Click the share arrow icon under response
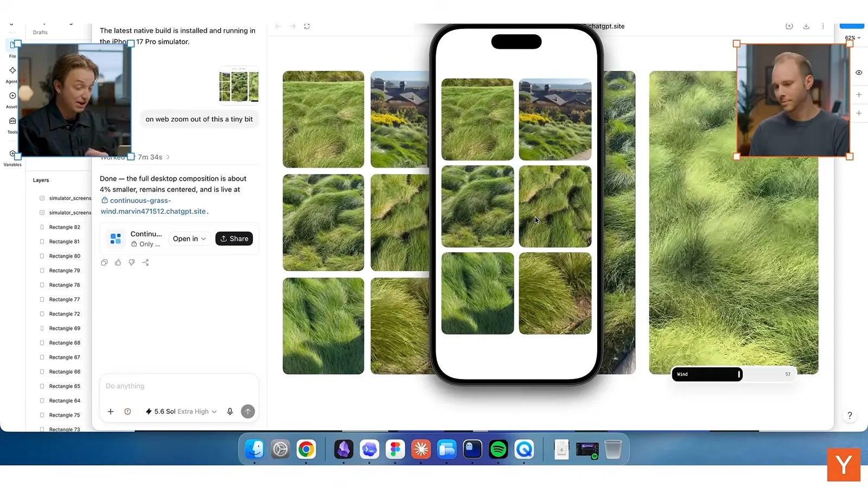 pyautogui.click(x=145, y=262)
